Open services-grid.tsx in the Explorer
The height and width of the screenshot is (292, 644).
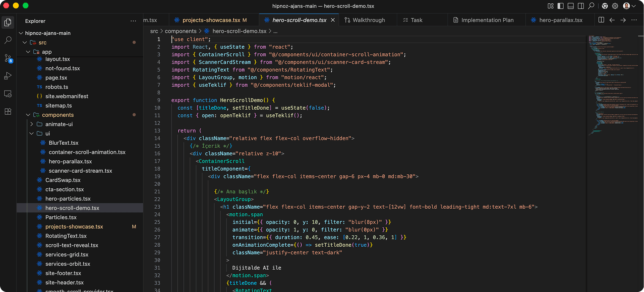[67, 254]
